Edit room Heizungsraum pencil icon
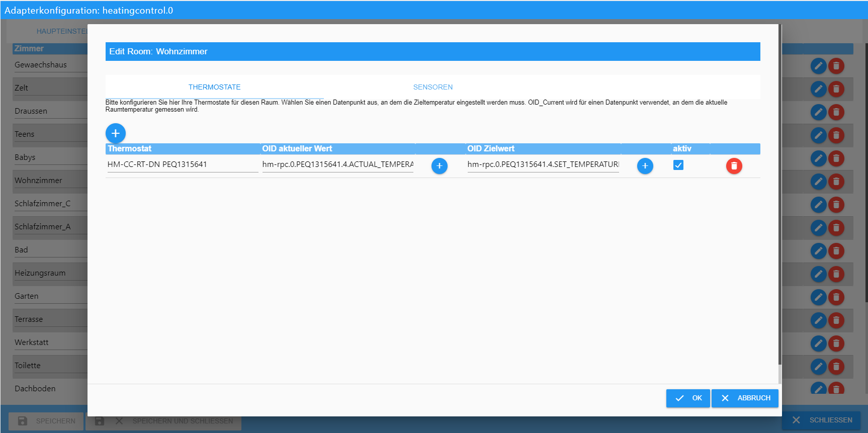 pyautogui.click(x=819, y=274)
